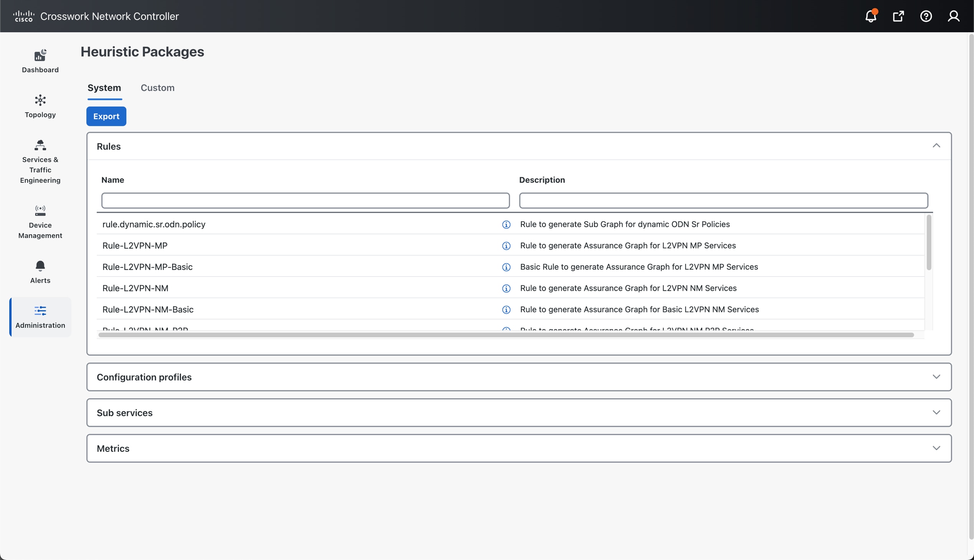Open the notifications bell icon
This screenshot has width=974, height=560.
pyautogui.click(x=870, y=16)
